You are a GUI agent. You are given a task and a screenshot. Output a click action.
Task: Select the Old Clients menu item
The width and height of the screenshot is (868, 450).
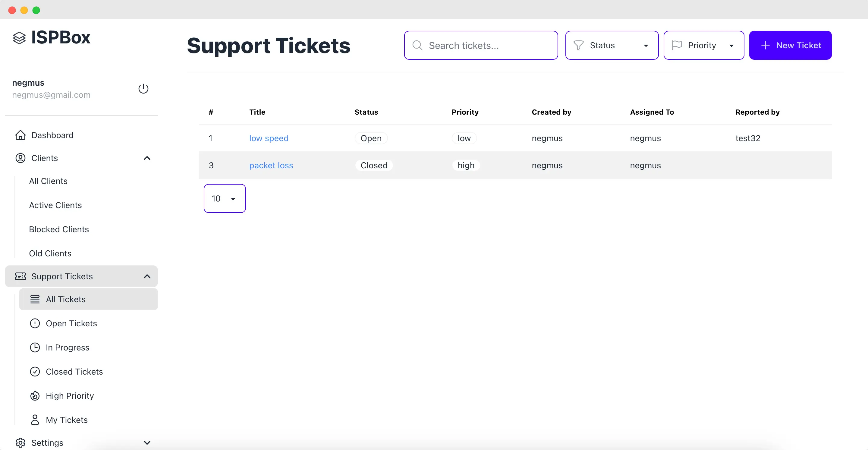point(50,253)
